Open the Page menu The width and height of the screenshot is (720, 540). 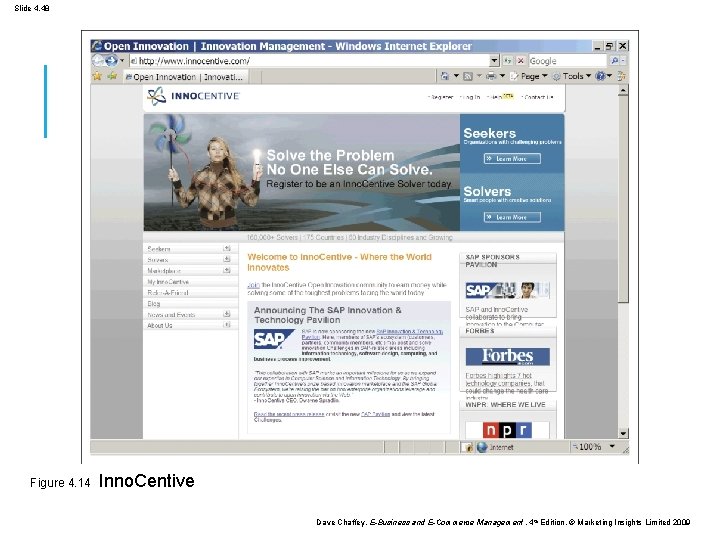(x=529, y=76)
